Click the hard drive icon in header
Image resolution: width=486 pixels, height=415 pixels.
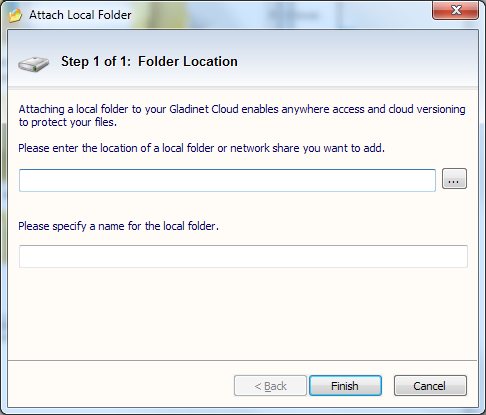(x=34, y=64)
